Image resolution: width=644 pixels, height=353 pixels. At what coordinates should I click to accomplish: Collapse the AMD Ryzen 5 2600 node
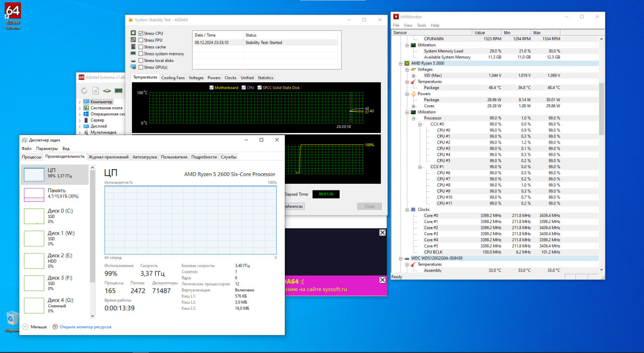click(x=400, y=63)
